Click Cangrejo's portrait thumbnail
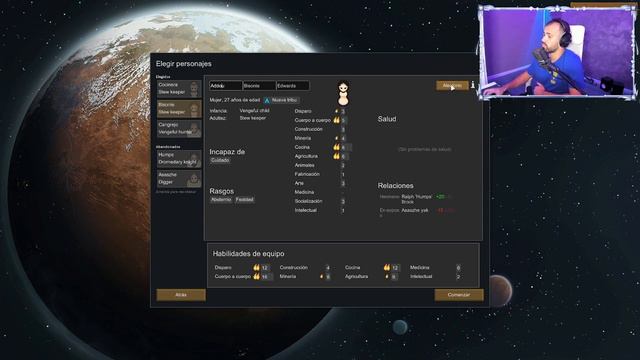The image size is (640, 360). (x=194, y=129)
